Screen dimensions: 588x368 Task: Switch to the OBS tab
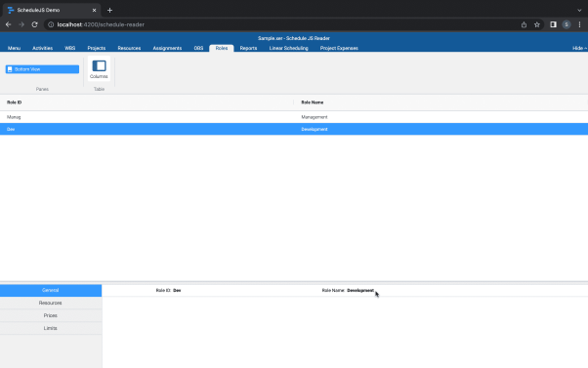(198, 48)
